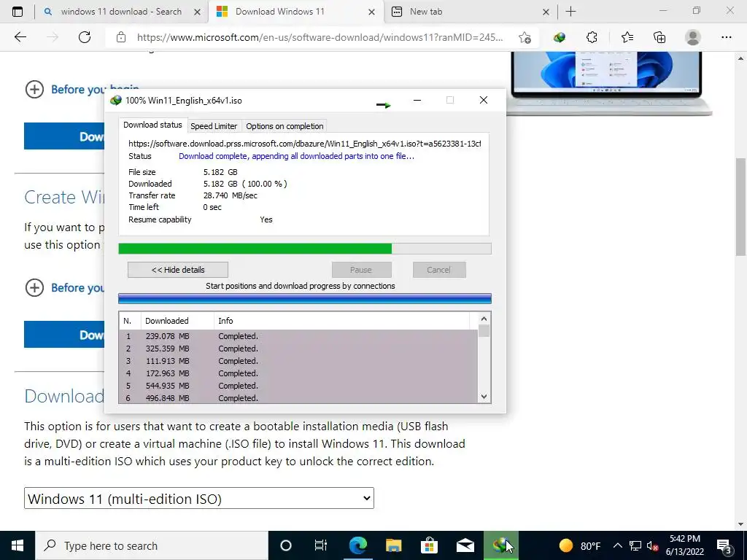Click the address bar URL

[320, 38]
